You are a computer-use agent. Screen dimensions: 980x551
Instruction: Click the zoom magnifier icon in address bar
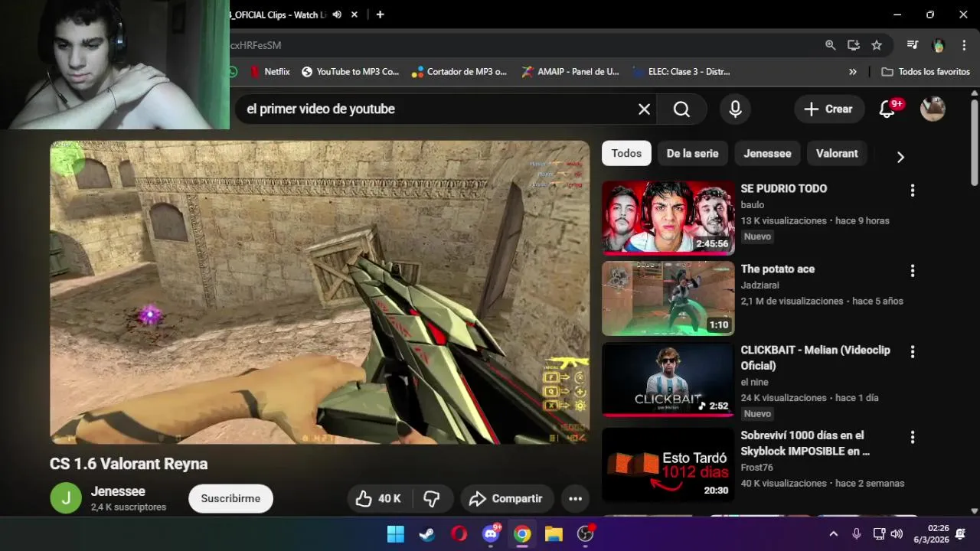[830, 45]
